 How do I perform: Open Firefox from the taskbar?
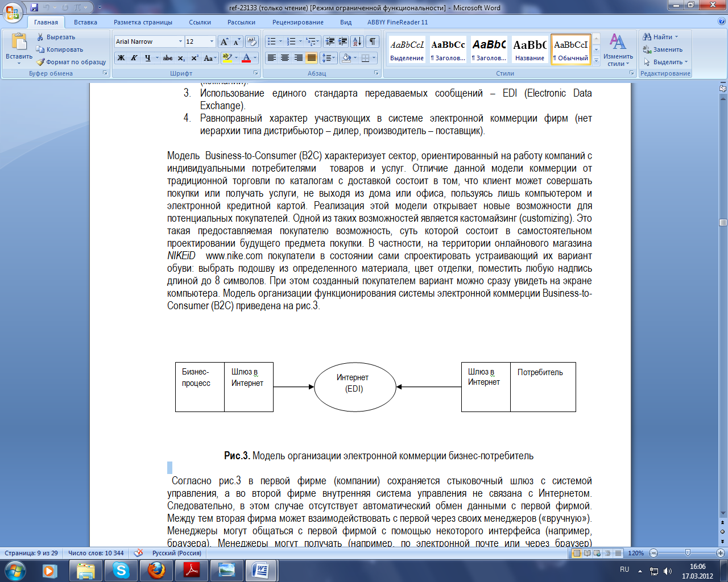[x=156, y=570]
